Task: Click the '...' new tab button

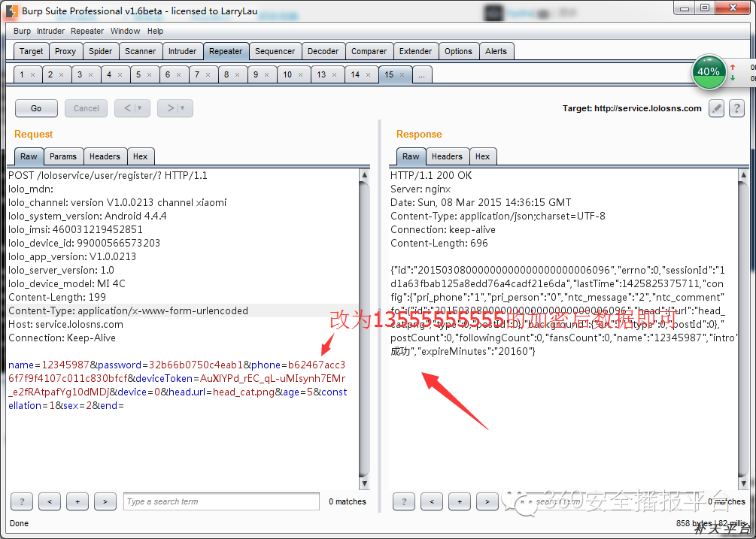Action: click(x=422, y=74)
